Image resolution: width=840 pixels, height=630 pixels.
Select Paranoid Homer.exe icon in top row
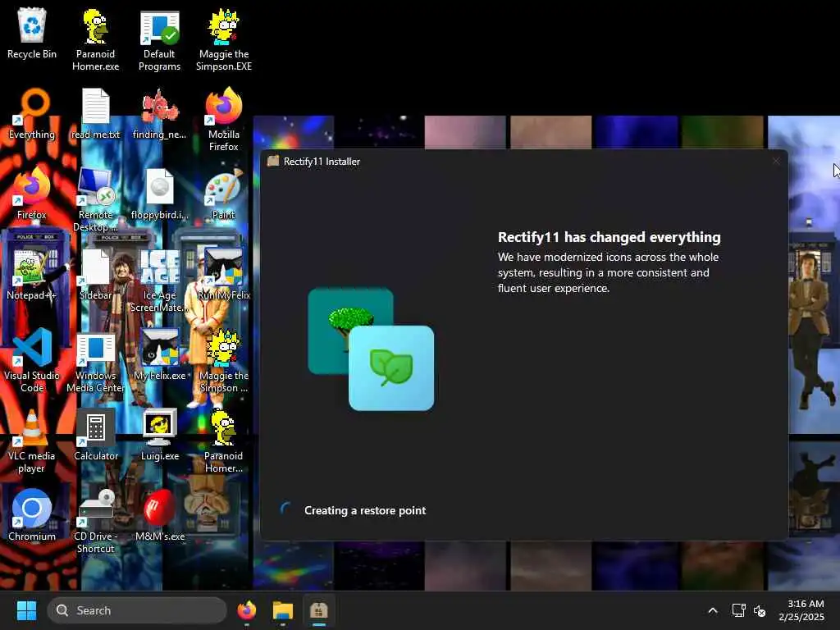pos(95,39)
